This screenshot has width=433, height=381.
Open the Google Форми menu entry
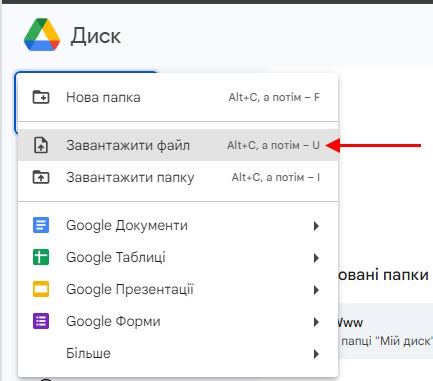(178, 321)
